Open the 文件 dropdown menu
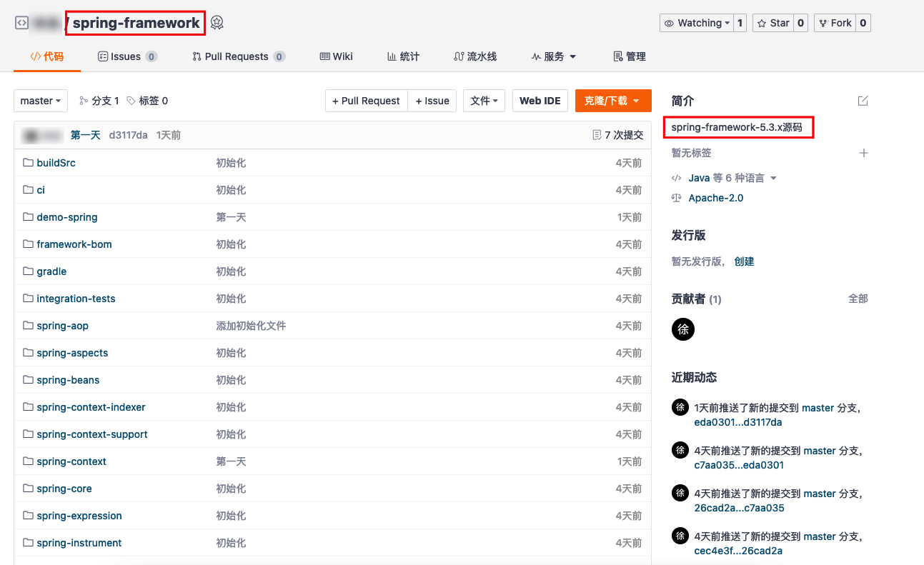 click(x=485, y=101)
